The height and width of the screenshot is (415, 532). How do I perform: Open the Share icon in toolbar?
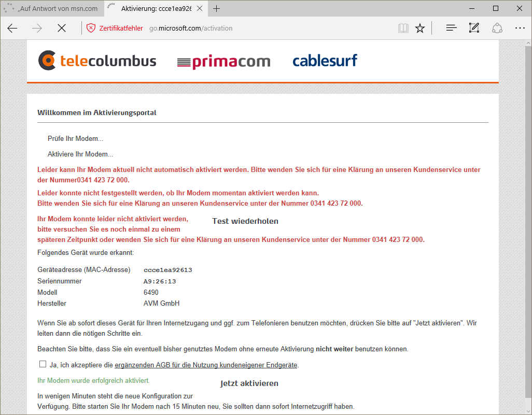[497, 28]
